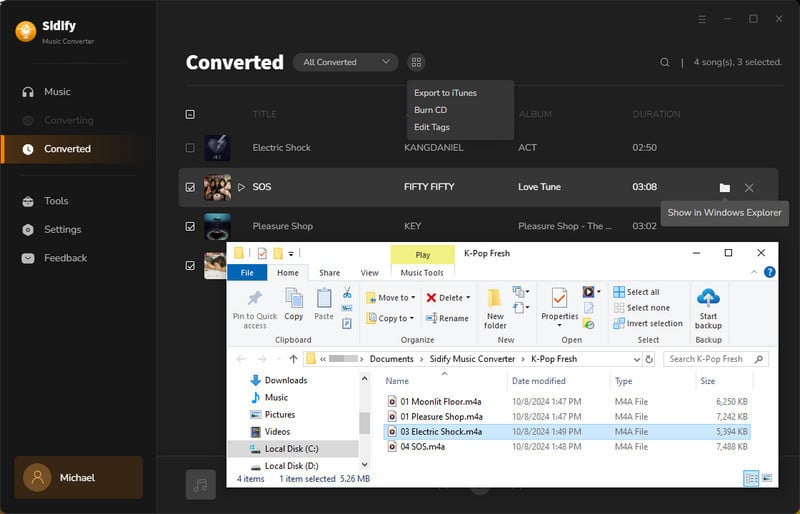Click Invert selection in Explorer ribbon
Viewport: 800px width, 514px height.
coord(648,324)
